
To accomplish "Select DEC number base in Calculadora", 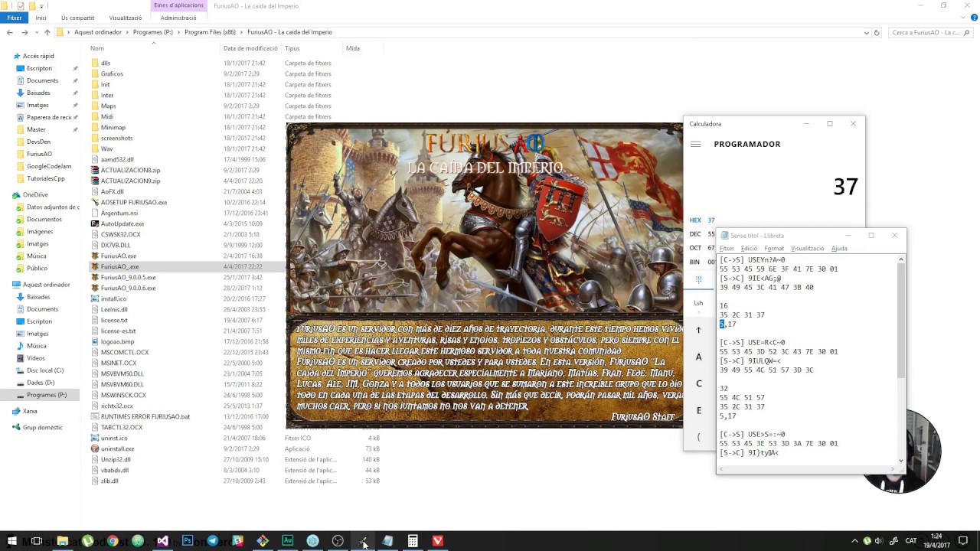I will [702, 234].
